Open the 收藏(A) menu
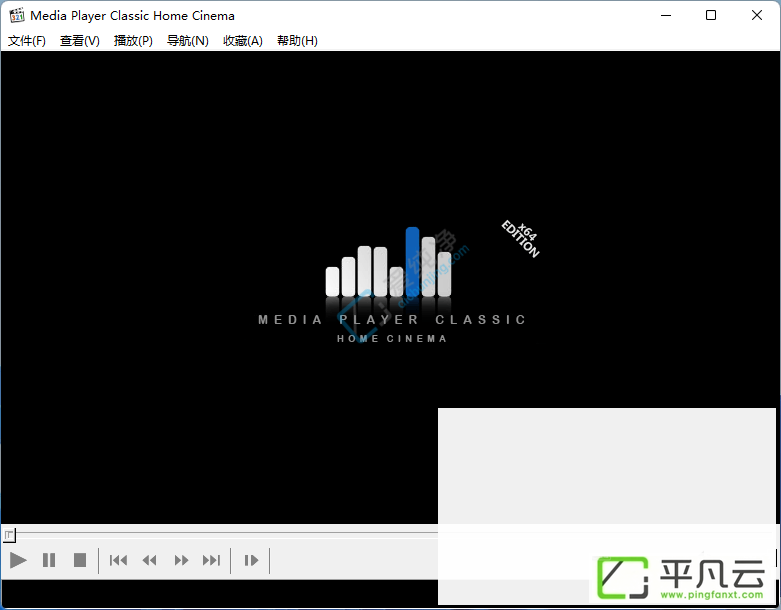Image resolution: width=781 pixels, height=610 pixels. pos(243,41)
